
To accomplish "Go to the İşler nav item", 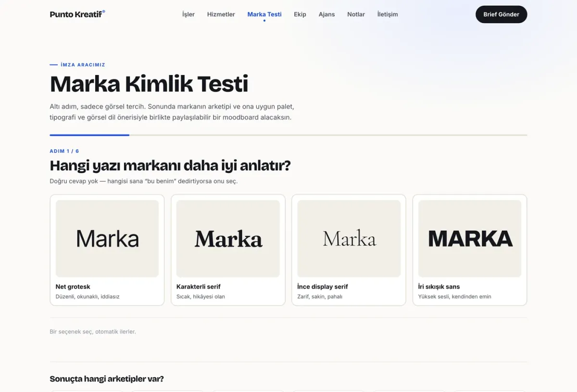I will 188,14.
